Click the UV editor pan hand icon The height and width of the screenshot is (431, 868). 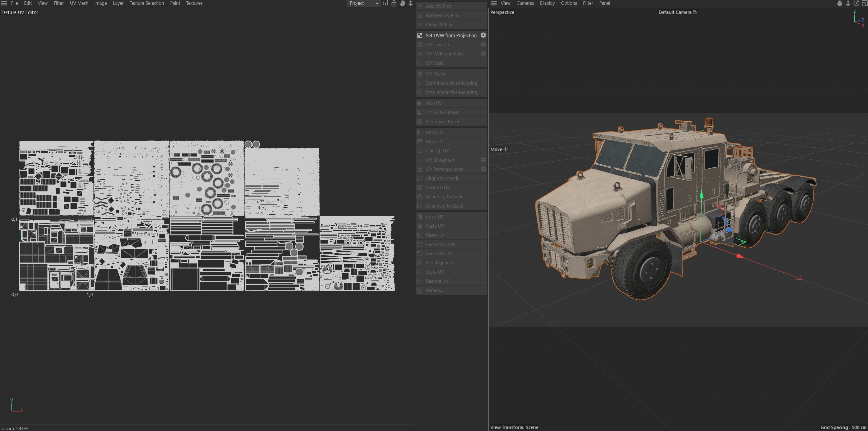point(402,3)
